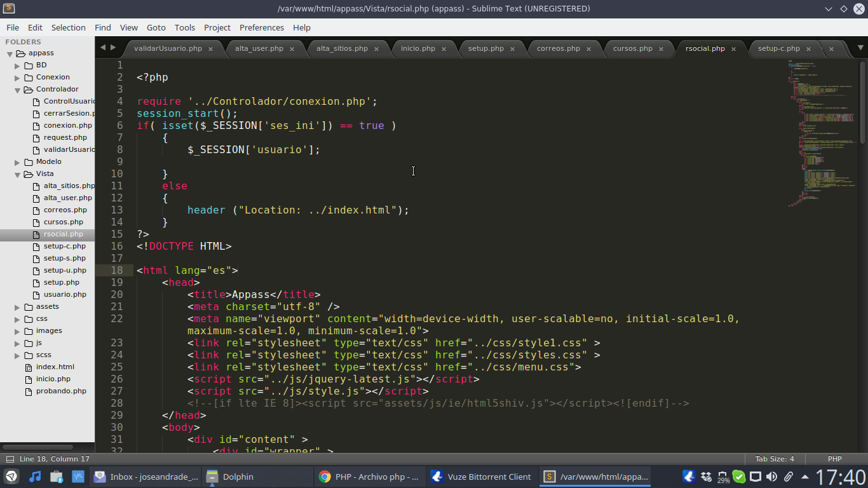The image size is (868, 488).
Task: Open index.html in the sidebar
Action: [55, 367]
